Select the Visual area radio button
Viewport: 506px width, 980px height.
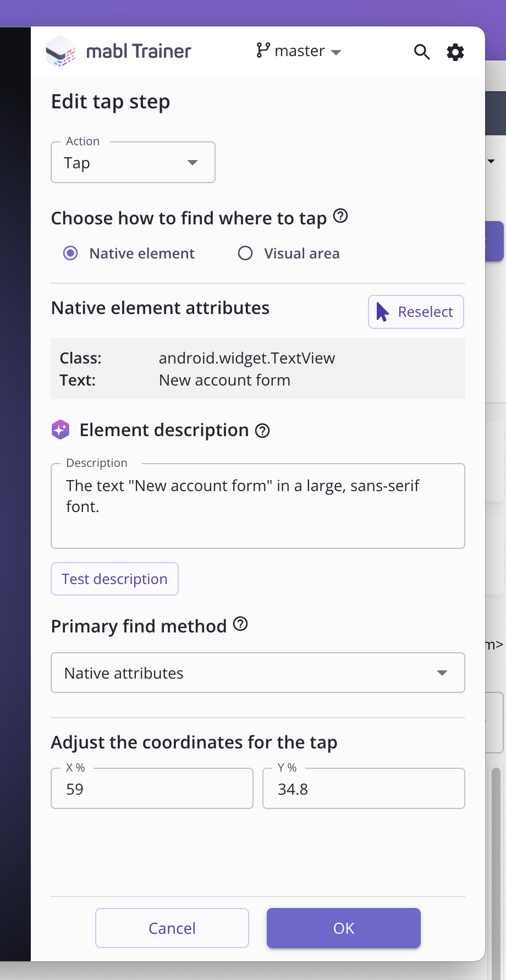(x=245, y=253)
